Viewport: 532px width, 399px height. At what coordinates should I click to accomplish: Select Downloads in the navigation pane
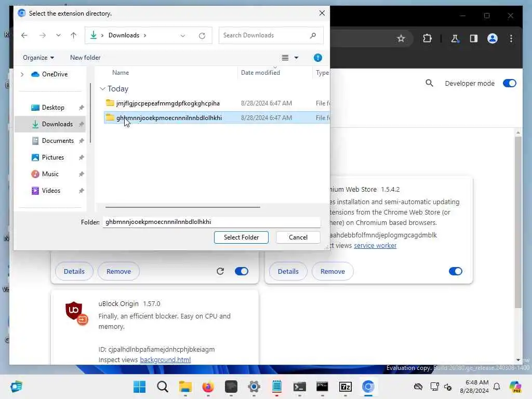(x=57, y=124)
